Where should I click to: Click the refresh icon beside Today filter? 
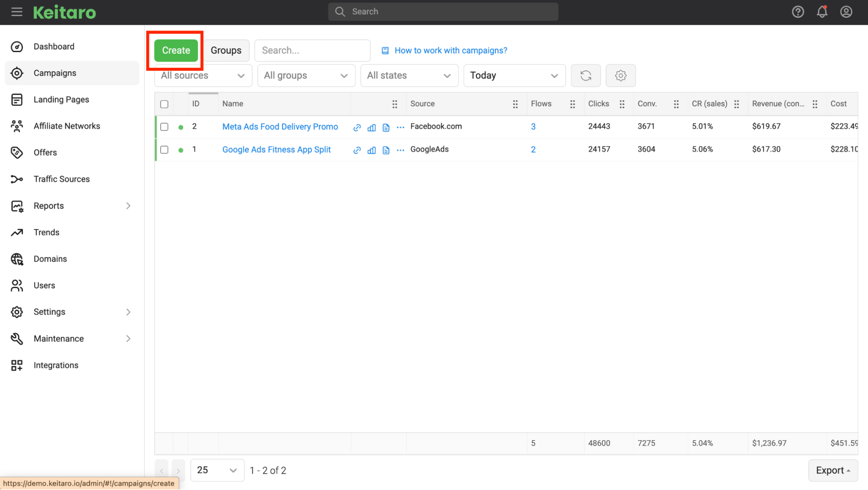[x=586, y=76]
